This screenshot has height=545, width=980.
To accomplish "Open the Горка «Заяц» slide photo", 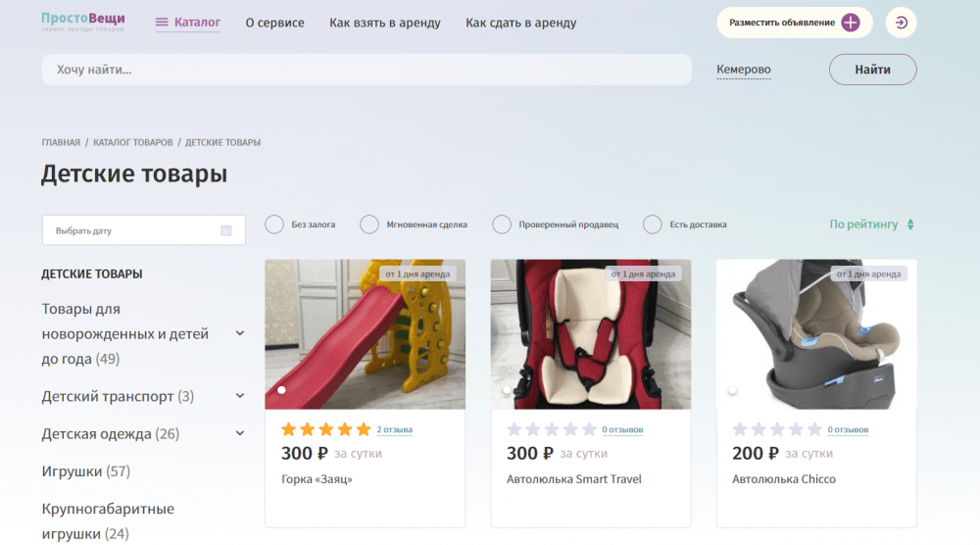I will point(365,334).
